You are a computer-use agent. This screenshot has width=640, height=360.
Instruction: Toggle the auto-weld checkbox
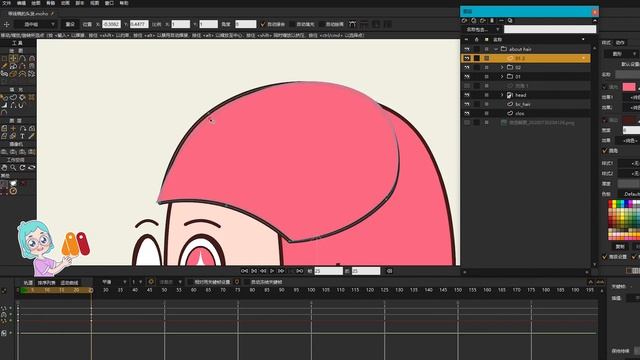[x=263, y=24]
